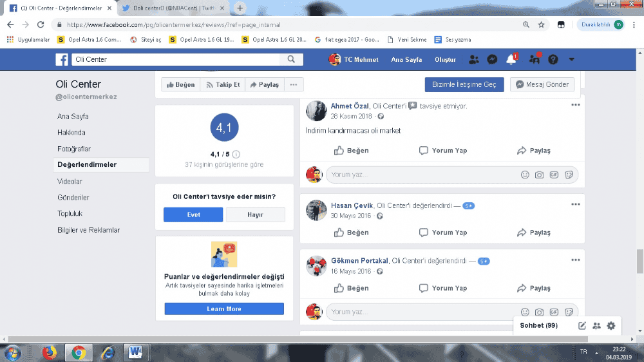
Task: Attach photo in Gökmen Portakal comment box
Action: (x=539, y=312)
